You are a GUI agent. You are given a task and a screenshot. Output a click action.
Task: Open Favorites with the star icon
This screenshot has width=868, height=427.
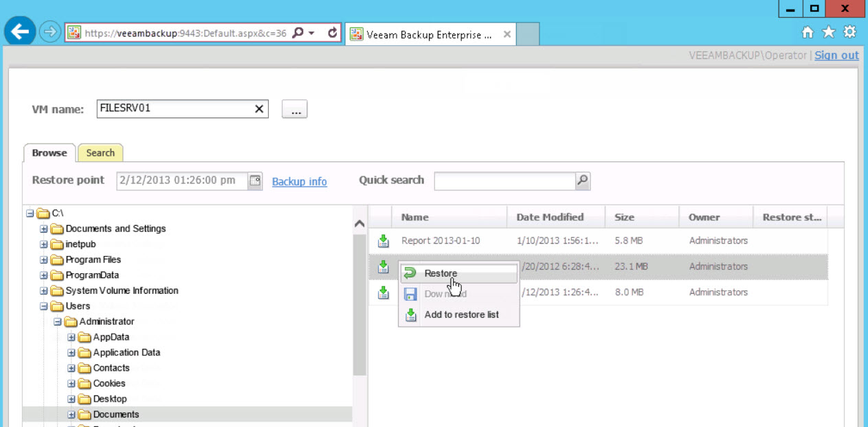[829, 32]
